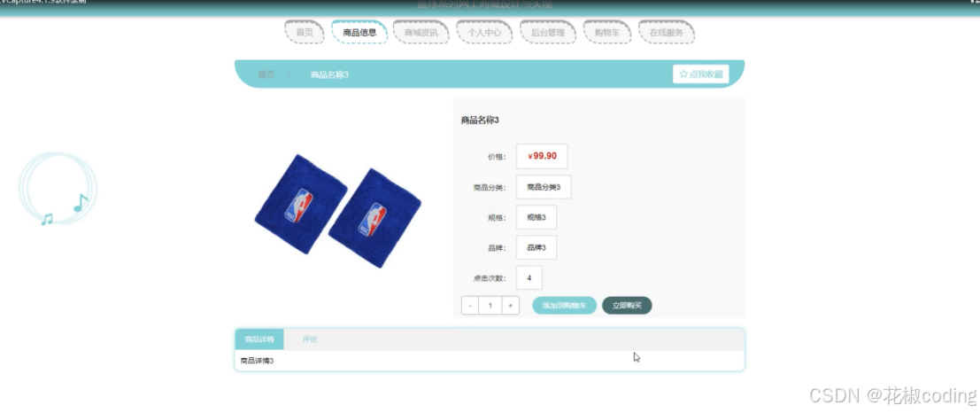980x413 pixels.
Task: Click the quantity input field
Action: coord(490,306)
